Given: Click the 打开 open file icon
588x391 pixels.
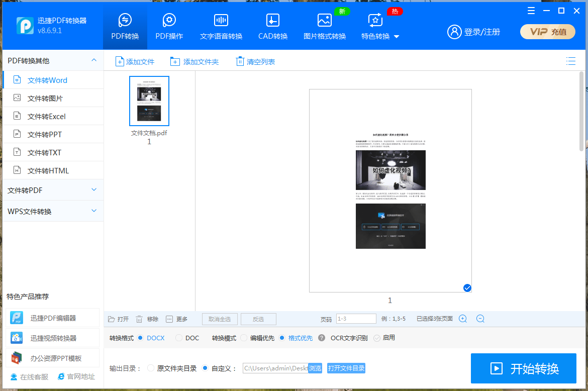Looking at the screenshot, I should pos(110,318).
